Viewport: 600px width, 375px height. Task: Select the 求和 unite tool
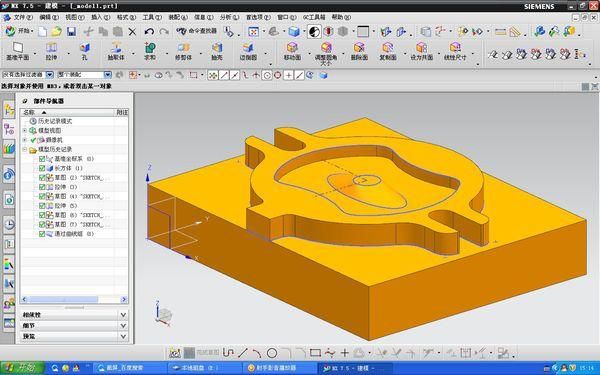coord(150,52)
